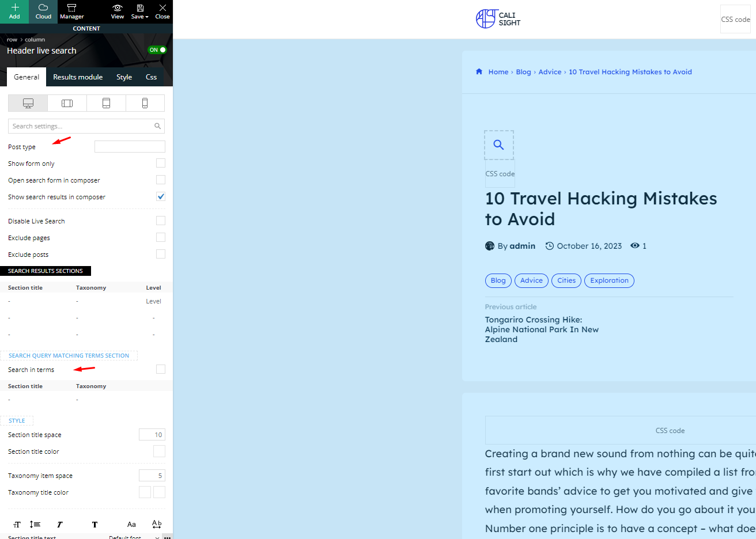The height and width of the screenshot is (539, 756).
Task: Click the post views eye icon
Action: coord(635,245)
